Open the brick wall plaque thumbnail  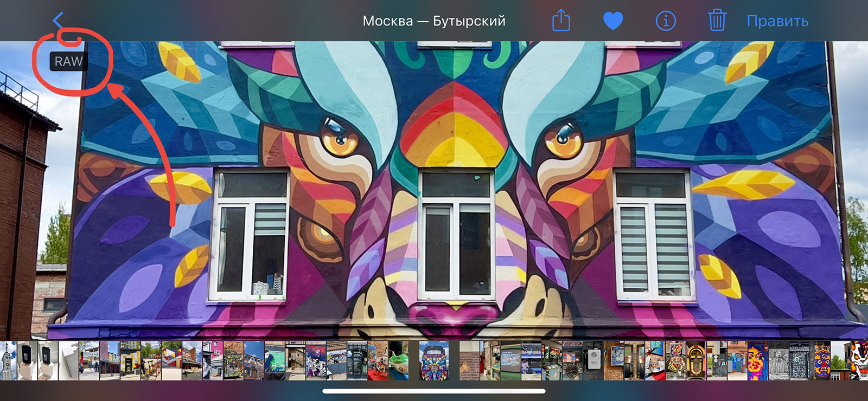470,360
